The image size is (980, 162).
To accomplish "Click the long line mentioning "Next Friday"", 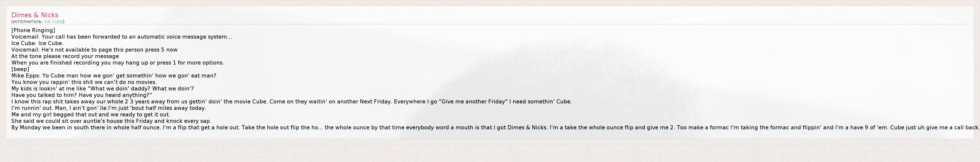I will tap(291, 102).
